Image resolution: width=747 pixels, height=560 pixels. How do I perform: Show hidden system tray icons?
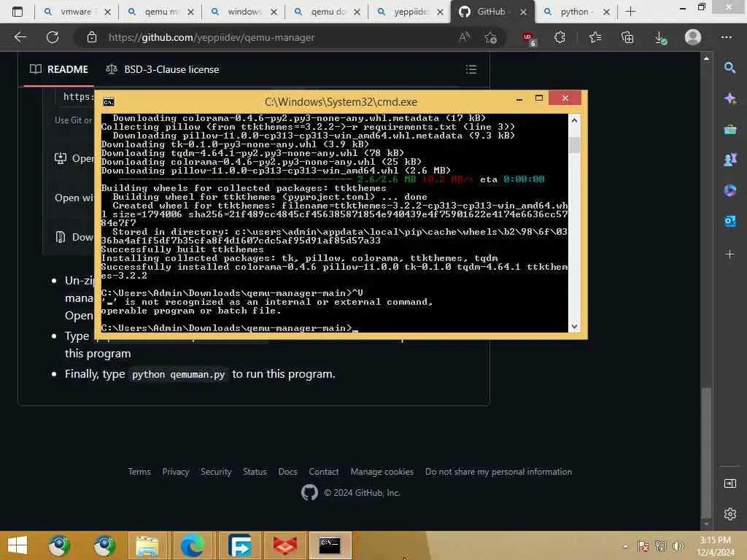click(x=625, y=545)
